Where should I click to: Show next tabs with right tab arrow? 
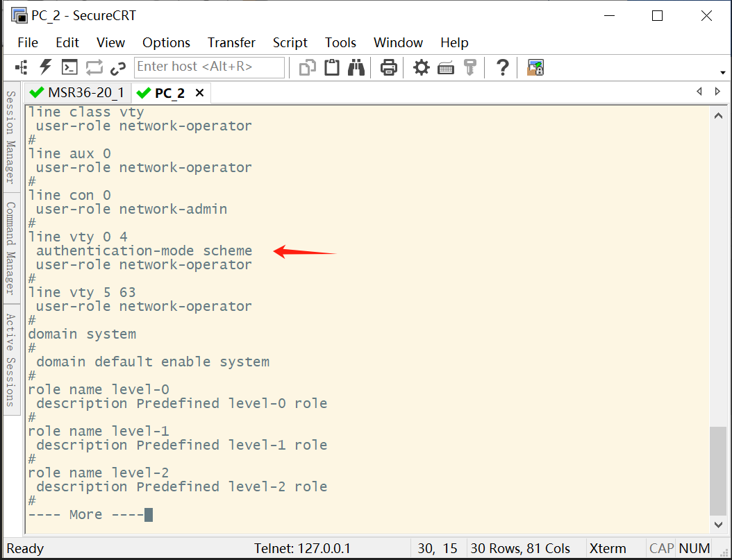click(x=717, y=92)
